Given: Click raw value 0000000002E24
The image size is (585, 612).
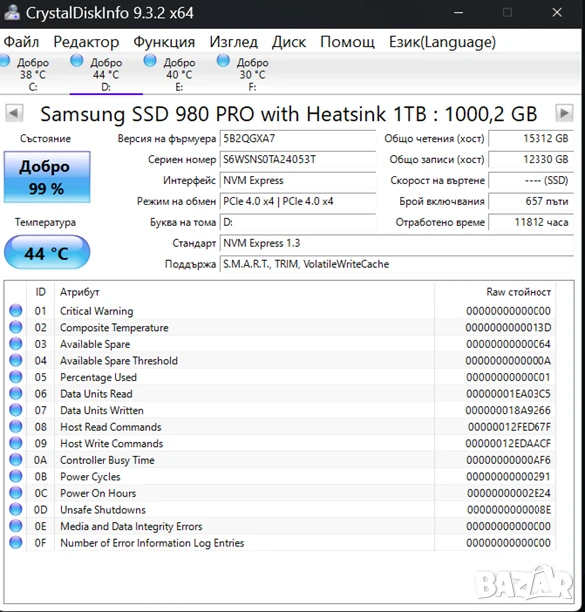Looking at the screenshot, I should pos(509,493).
